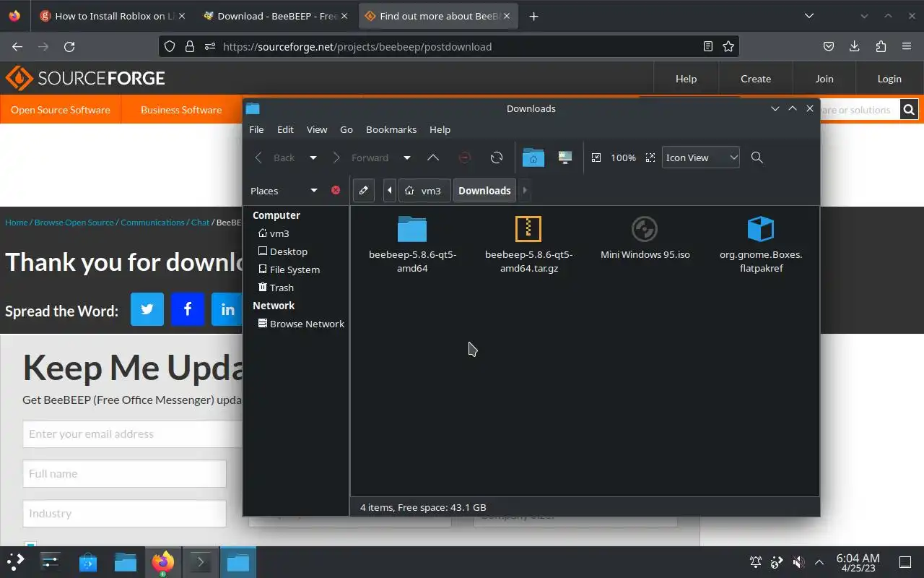Viewport: 924px width, 578px height.
Task: Bookmark this page with the star
Action: pos(728,46)
